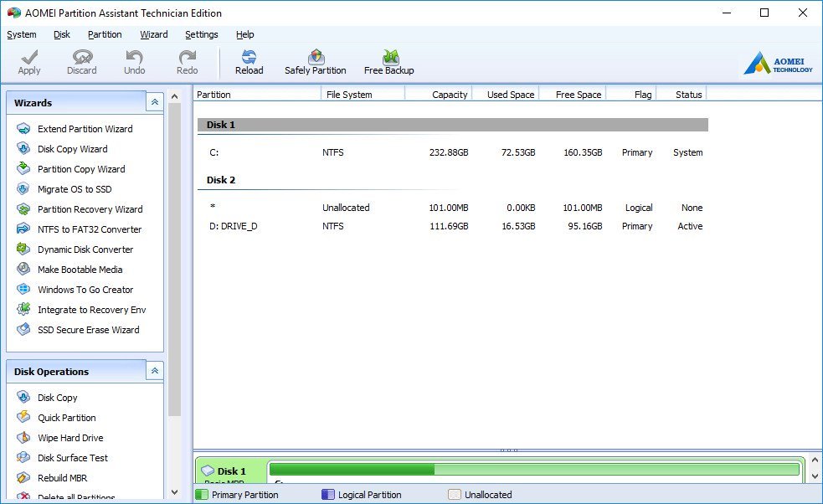Image resolution: width=823 pixels, height=504 pixels.
Task: Select the D: DRIVE_D partition row
Action: [x=234, y=226]
